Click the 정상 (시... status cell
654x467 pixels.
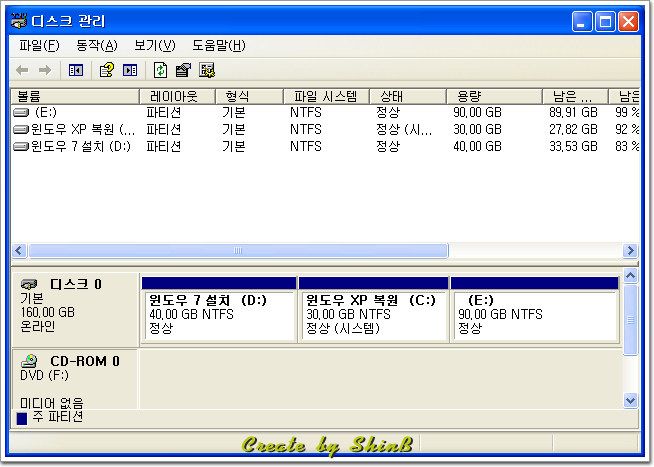coord(404,129)
